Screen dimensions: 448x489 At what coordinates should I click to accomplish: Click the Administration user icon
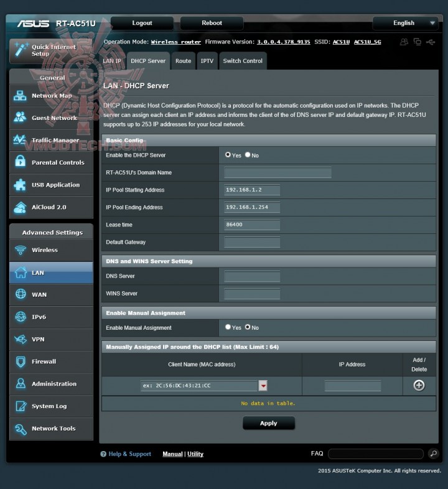click(21, 383)
